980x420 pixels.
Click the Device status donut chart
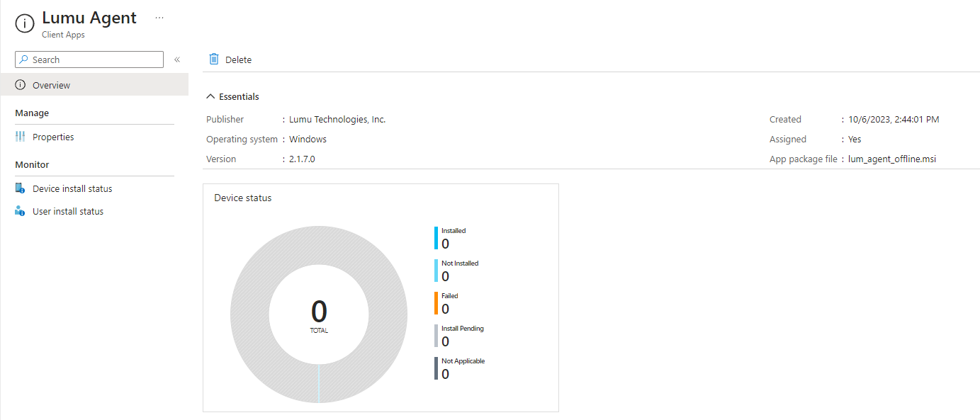coord(248,315)
